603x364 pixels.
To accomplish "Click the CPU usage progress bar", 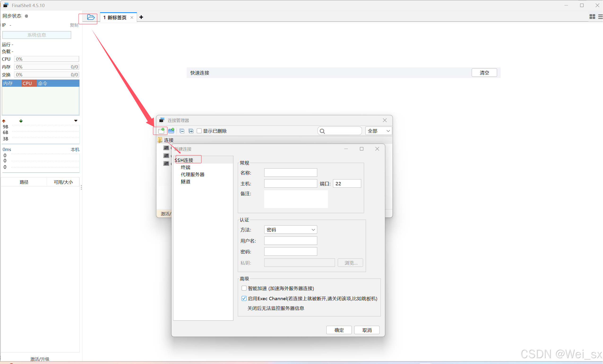I will [47, 59].
